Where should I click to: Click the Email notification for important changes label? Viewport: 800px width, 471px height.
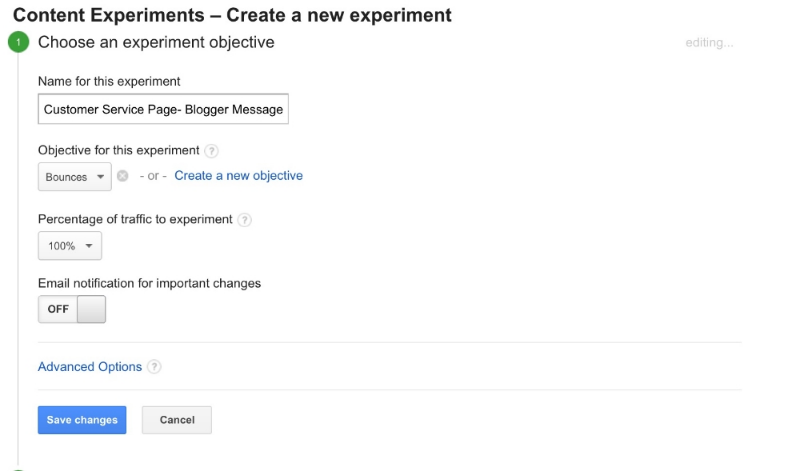click(149, 283)
